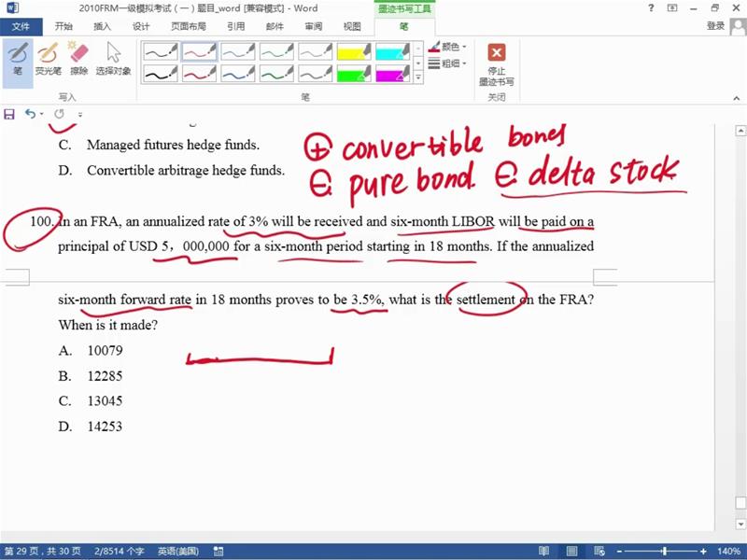
Task: Open the File tab
Action: click(x=21, y=27)
